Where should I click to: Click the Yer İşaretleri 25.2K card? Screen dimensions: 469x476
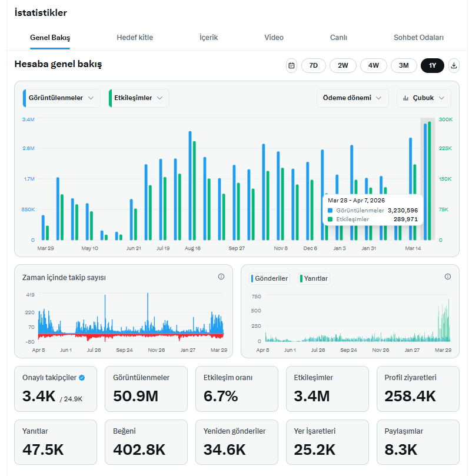coord(327,442)
